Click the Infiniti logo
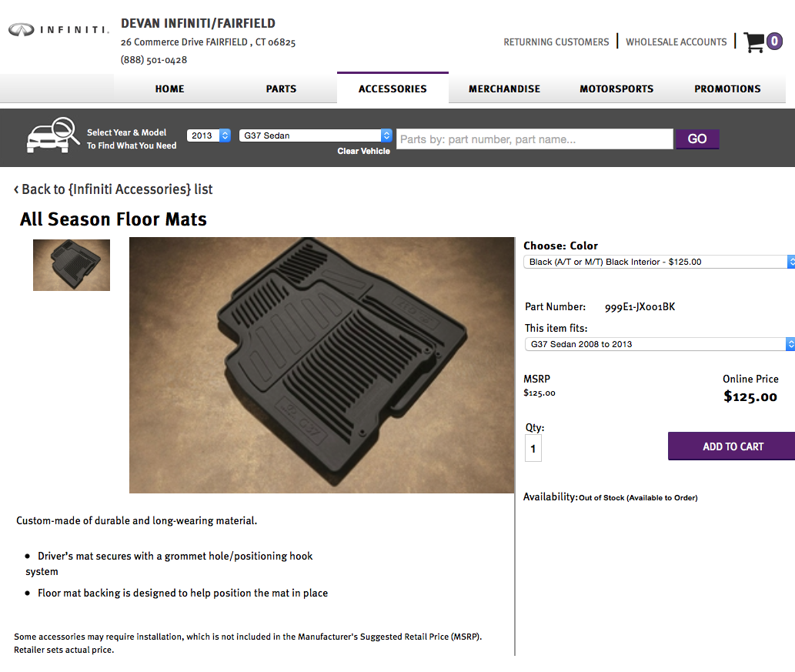Viewport: 795px width, 672px height. [58, 30]
